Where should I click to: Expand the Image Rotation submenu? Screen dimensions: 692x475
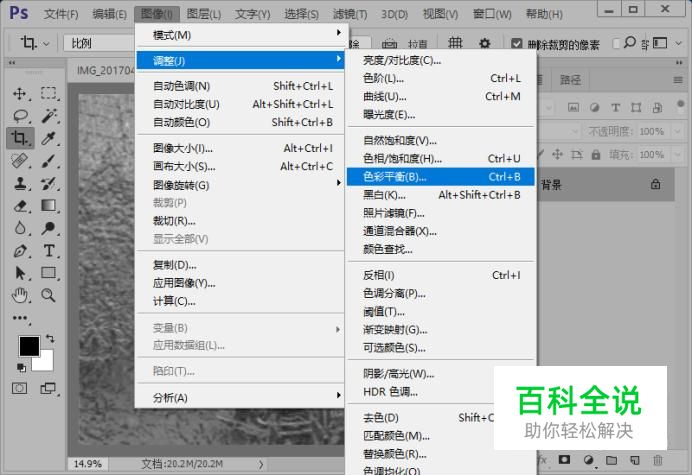241,185
